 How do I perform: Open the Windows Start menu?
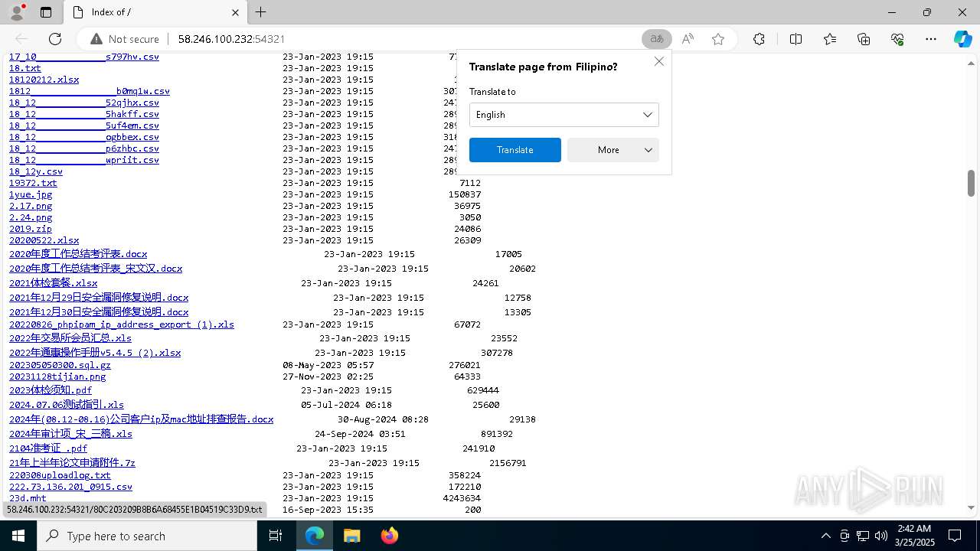click(18, 536)
